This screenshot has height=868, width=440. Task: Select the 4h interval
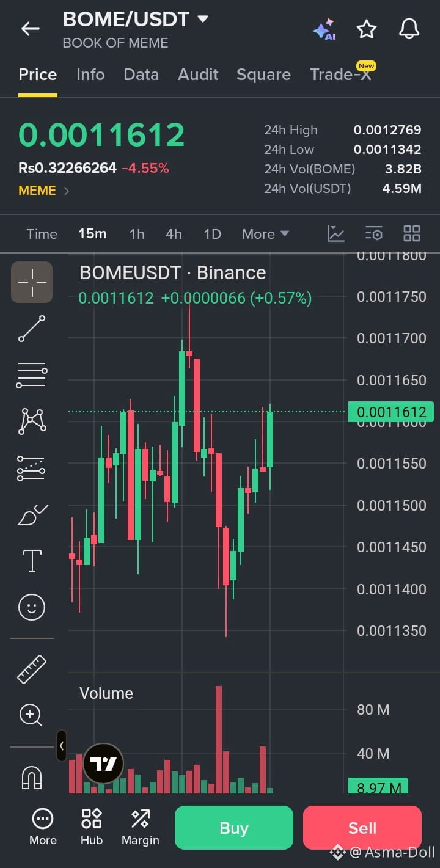click(x=174, y=234)
